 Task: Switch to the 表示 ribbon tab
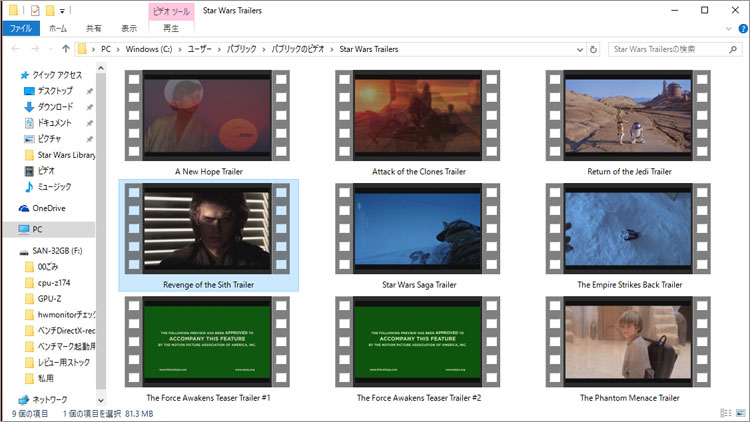(129, 29)
